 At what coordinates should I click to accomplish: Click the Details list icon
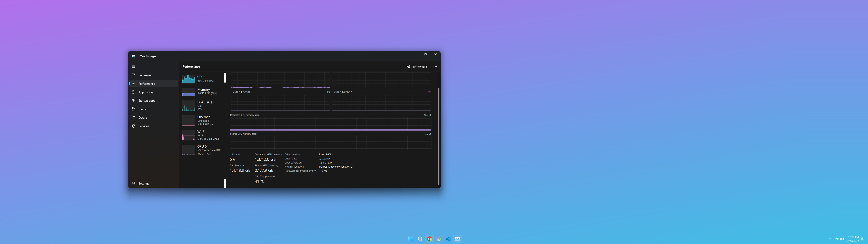(x=133, y=117)
